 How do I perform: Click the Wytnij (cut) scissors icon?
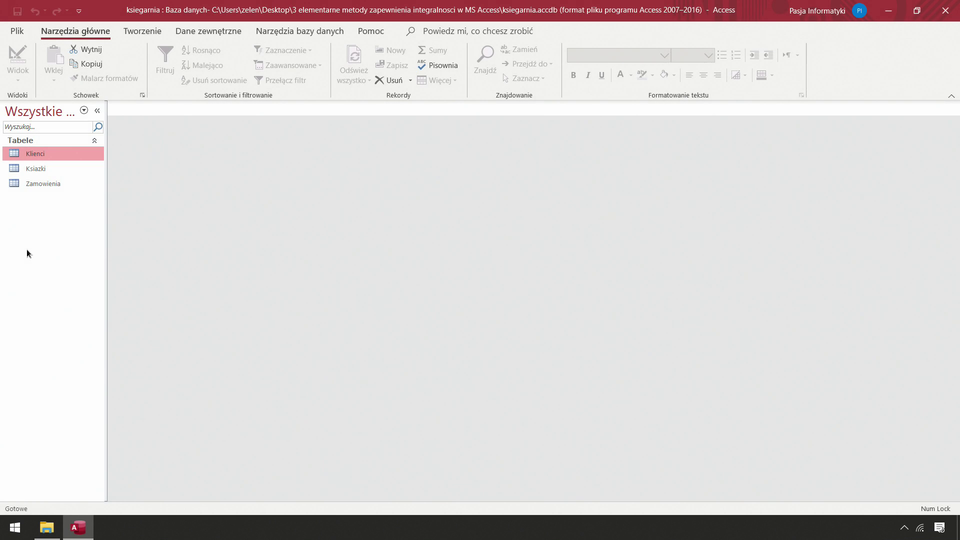point(74,49)
